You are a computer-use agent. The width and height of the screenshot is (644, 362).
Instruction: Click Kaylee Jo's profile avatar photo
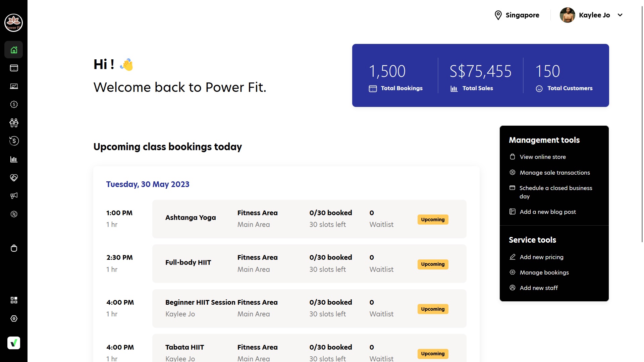[x=567, y=15]
